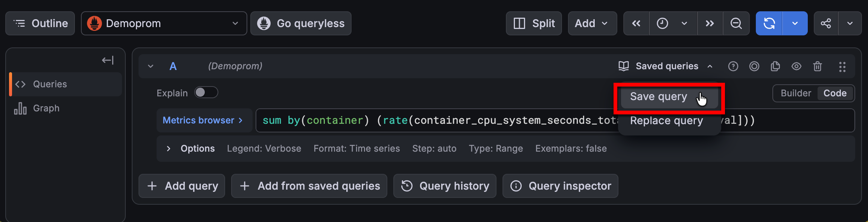
Task: Shift time range forward
Action: [x=710, y=23]
